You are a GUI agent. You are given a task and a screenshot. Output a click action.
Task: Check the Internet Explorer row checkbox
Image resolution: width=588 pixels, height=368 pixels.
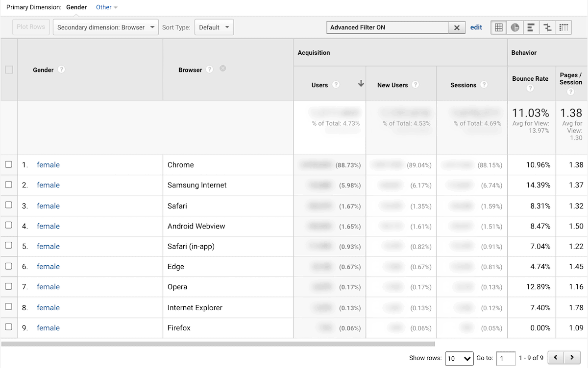[x=9, y=306]
